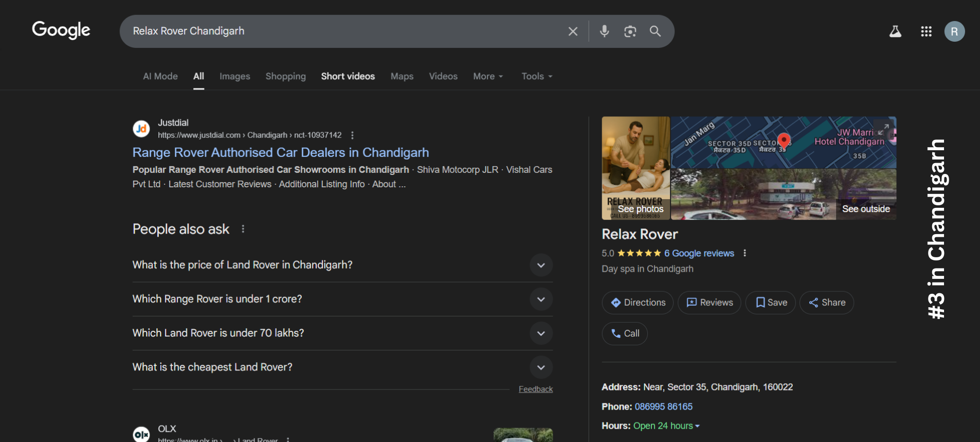
Task: Click the magnifying glass search icon
Action: [655, 31]
